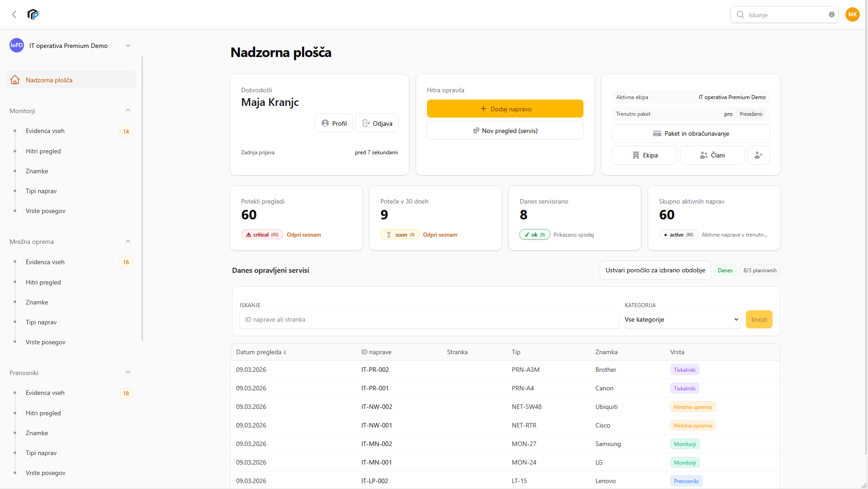
Task: Click Odpri seznam under Potekli pregledi
Action: tap(304, 235)
